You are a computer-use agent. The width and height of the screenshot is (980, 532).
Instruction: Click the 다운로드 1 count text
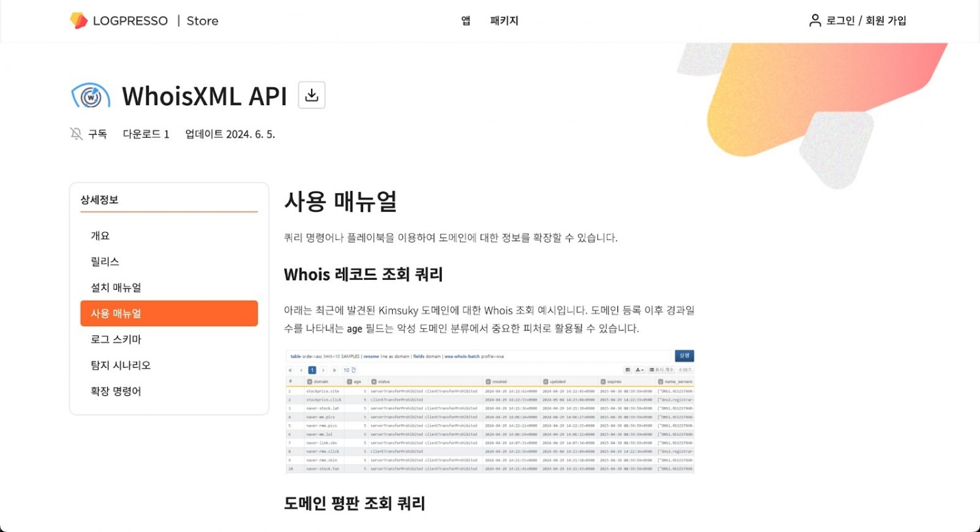146,134
